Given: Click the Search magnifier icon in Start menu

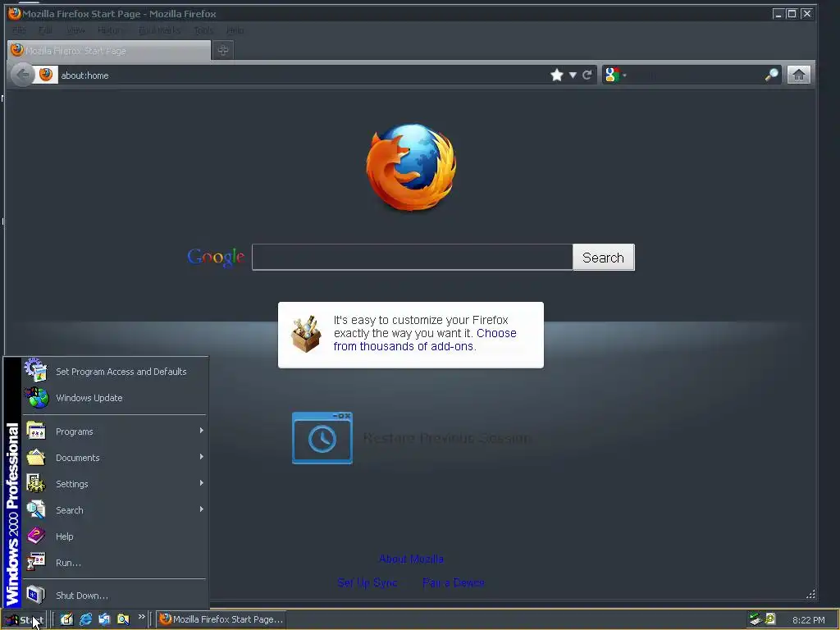Looking at the screenshot, I should click(x=36, y=509).
